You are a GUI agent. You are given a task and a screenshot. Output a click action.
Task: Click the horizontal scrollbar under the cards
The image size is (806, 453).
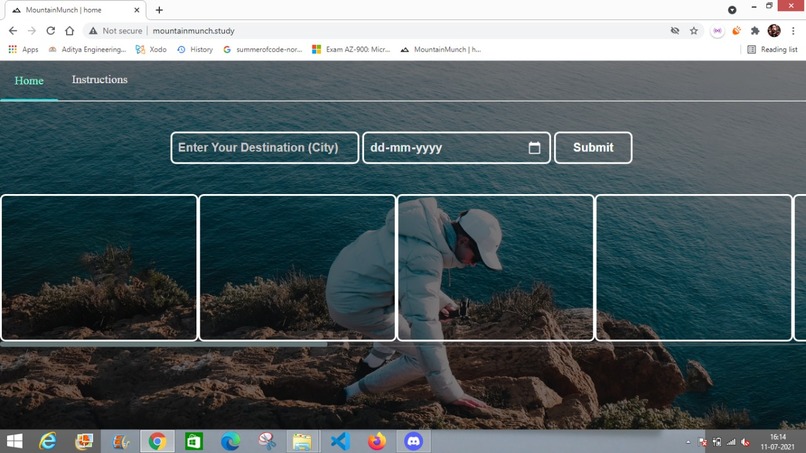click(x=164, y=344)
